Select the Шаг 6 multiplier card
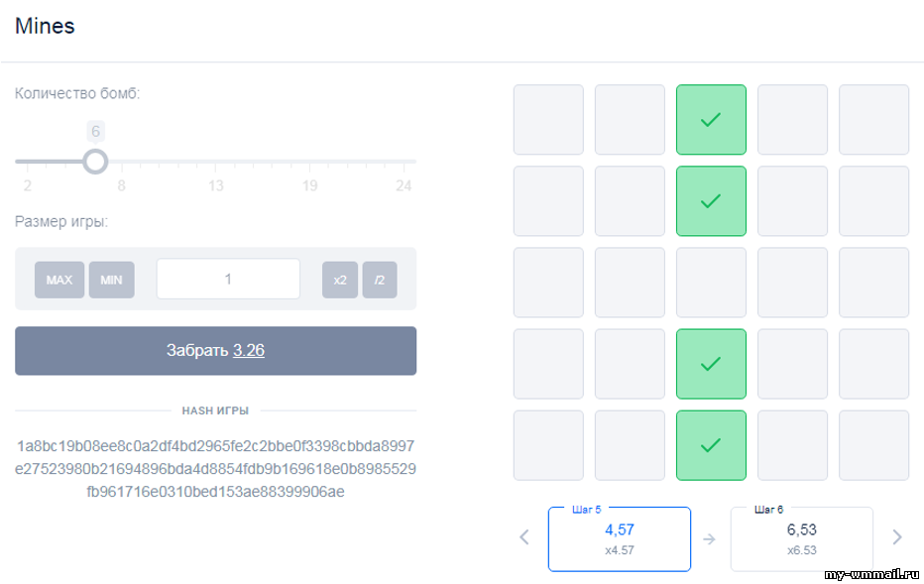Screen dimensions: 924x584 pyautogui.click(x=801, y=538)
